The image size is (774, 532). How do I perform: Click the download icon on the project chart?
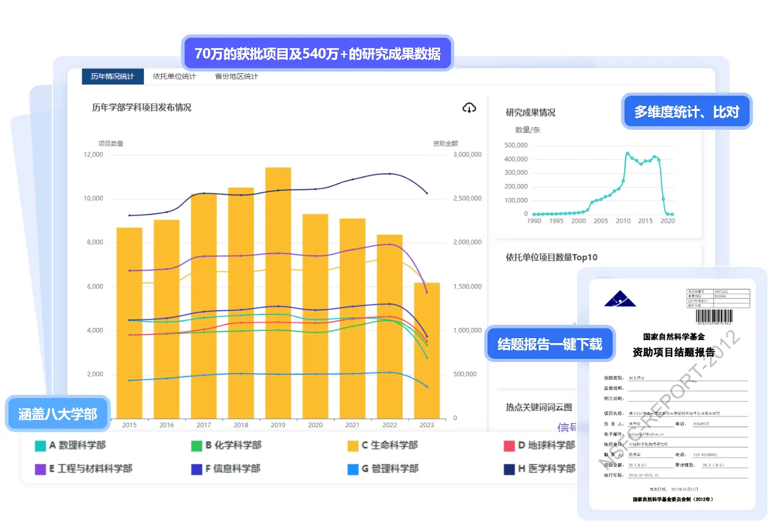(469, 108)
